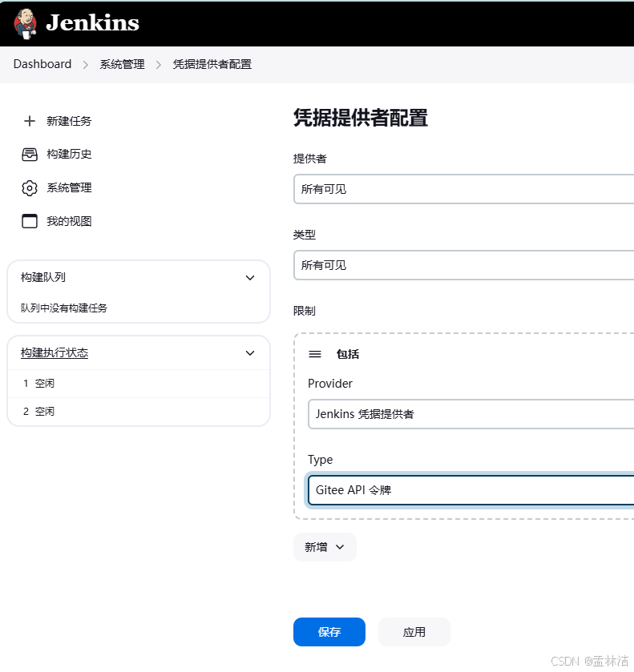
Task: Open the 系统管理 breadcrumb link
Action: pyautogui.click(x=123, y=64)
